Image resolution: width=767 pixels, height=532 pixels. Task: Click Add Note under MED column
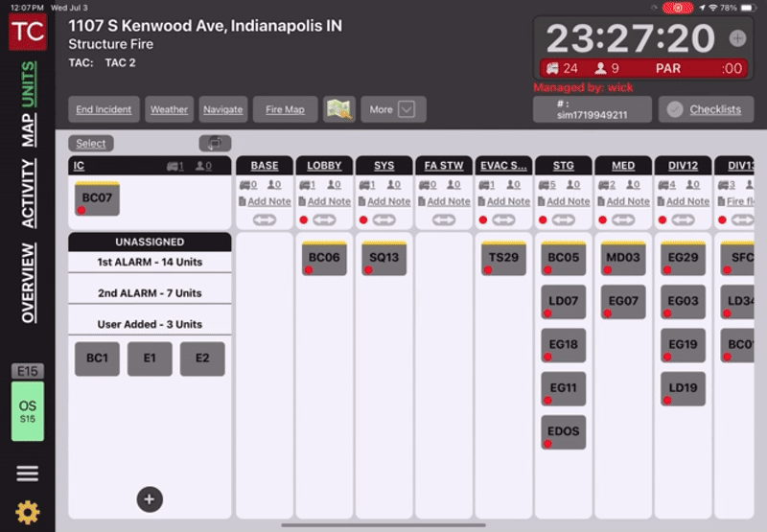tap(627, 201)
